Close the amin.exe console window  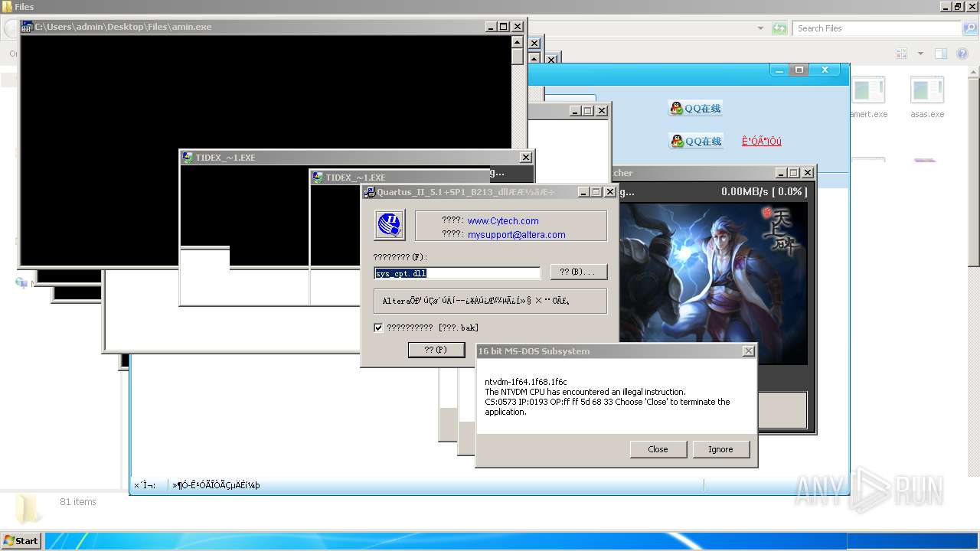point(517,27)
